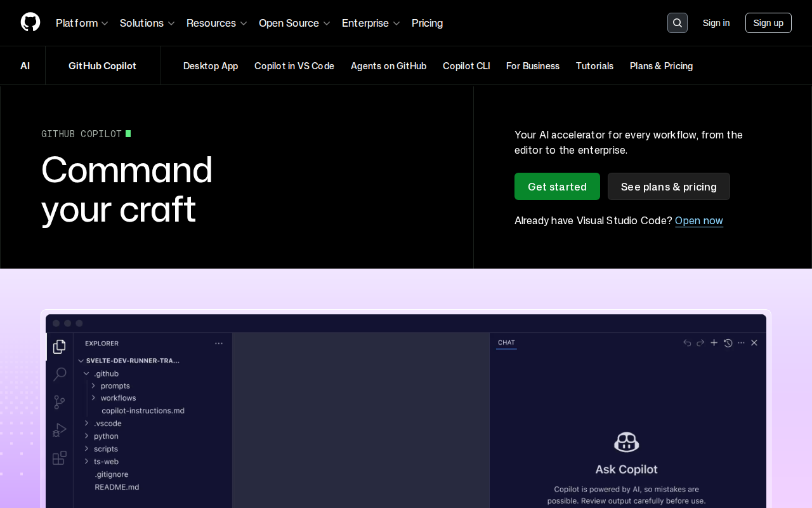The width and height of the screenshot is (812, 508).
Task: Expand the Enterprise dropdown menu
Action: (371, 23)
